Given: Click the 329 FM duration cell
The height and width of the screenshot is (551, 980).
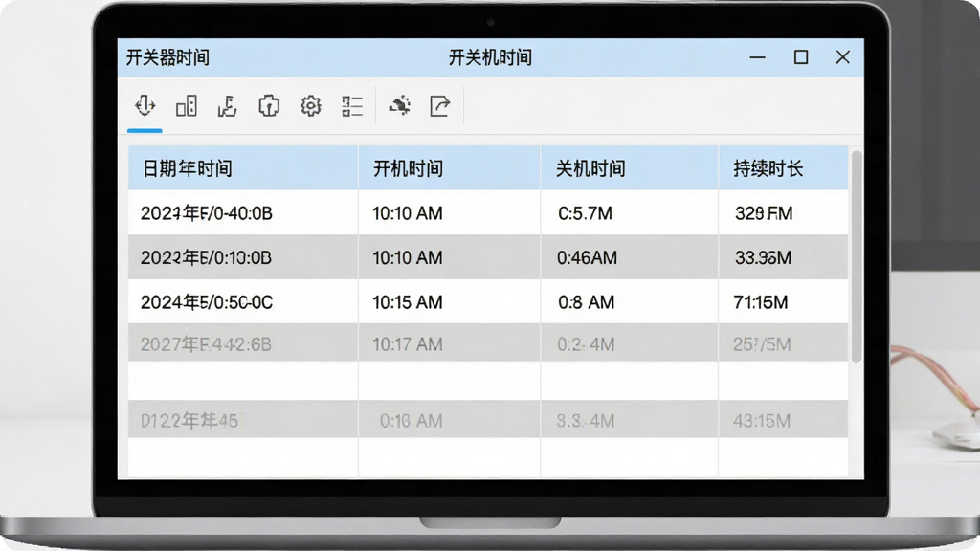Looking at the screenshot, I should click(x=783, y=213).
